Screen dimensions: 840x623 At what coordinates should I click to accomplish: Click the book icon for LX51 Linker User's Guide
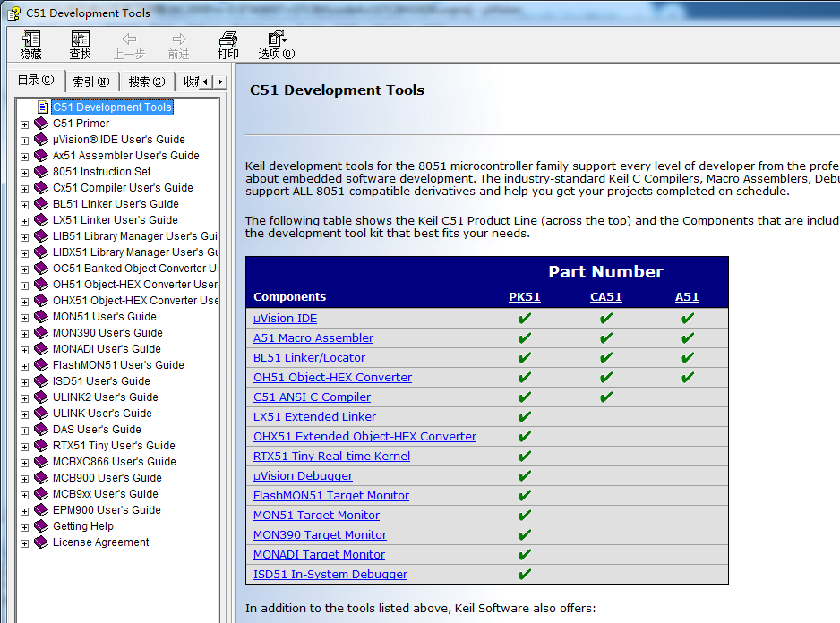41,219
